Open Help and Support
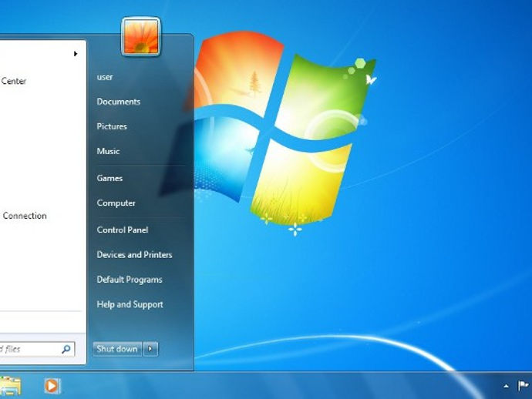This screenshot has height=399, width=532. click(130, 304)
